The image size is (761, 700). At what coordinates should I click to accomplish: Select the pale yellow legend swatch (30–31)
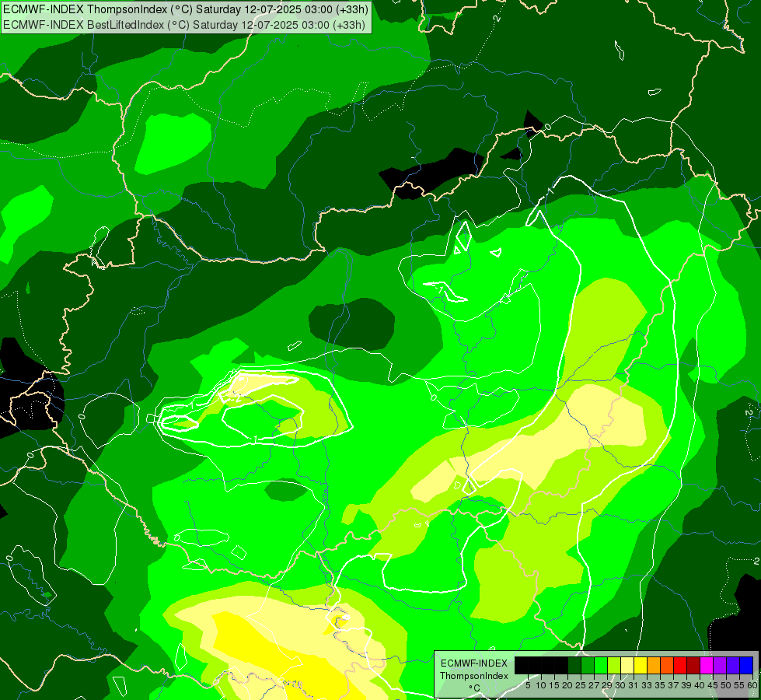point(627,665)
